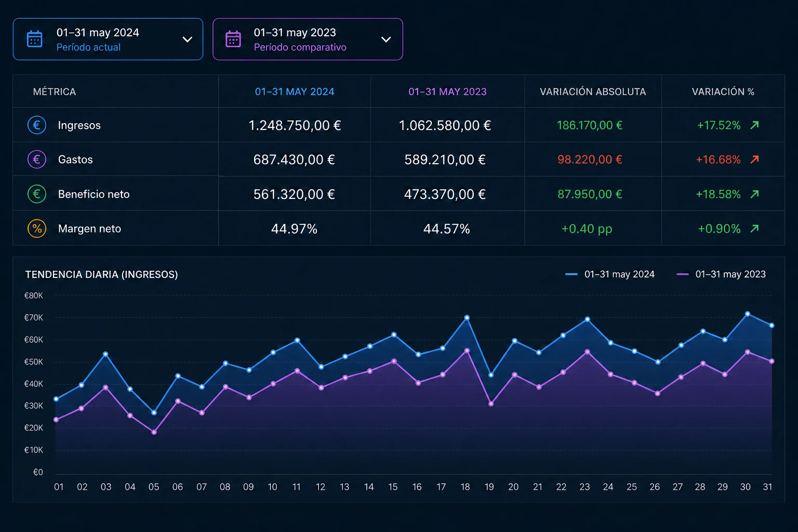Image resolution: width=798 pixels, height=532 pixels.
Task: Click the red up arrow next to +16.68%
Action: pos(755,159)
